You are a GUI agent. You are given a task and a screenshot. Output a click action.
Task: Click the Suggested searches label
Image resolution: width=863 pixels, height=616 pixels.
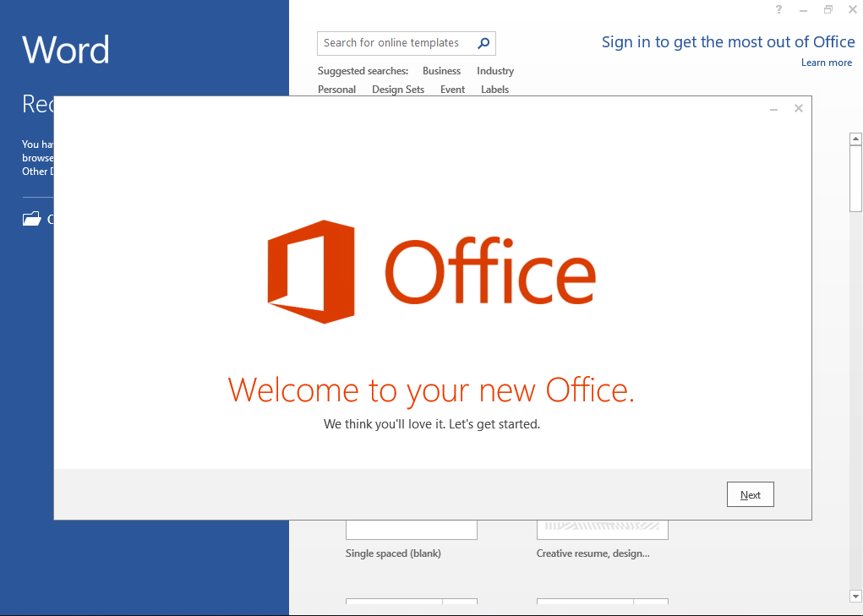363,71
